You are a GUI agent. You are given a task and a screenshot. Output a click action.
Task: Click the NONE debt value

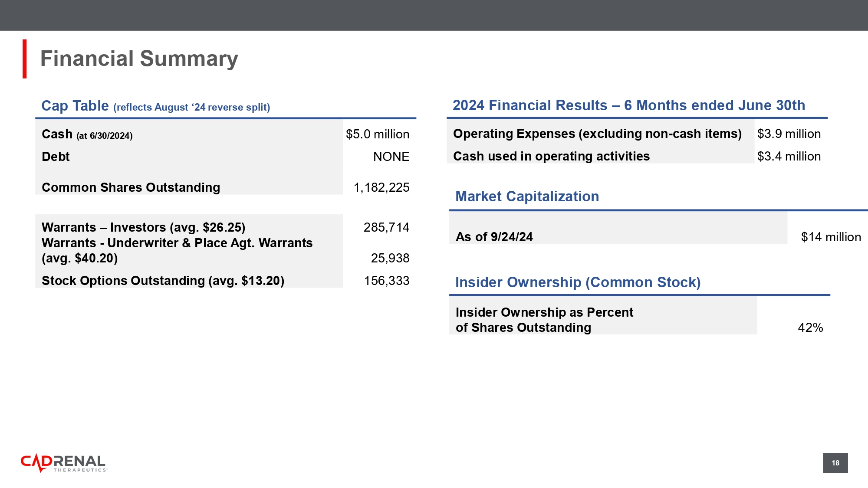coord(391,157)
